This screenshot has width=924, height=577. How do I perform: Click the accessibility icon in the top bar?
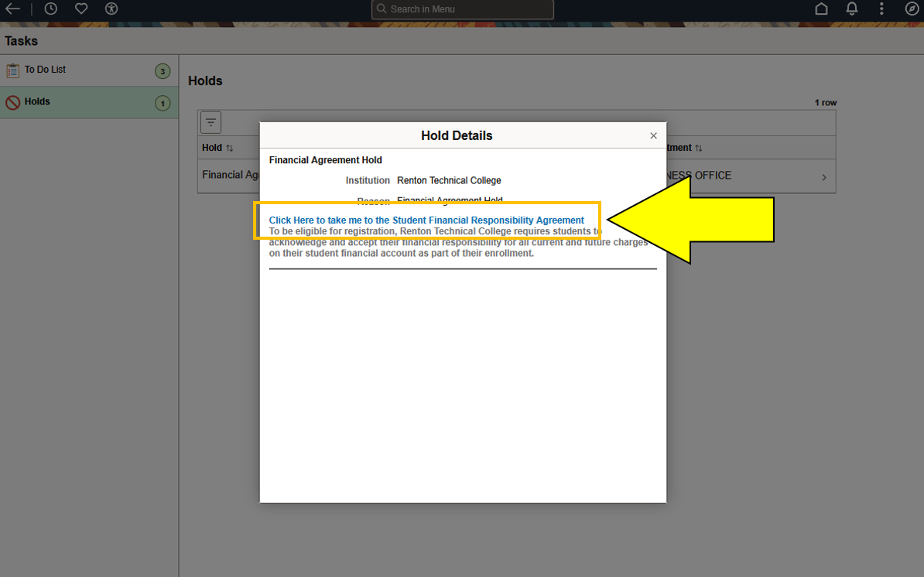pos(111,9)
